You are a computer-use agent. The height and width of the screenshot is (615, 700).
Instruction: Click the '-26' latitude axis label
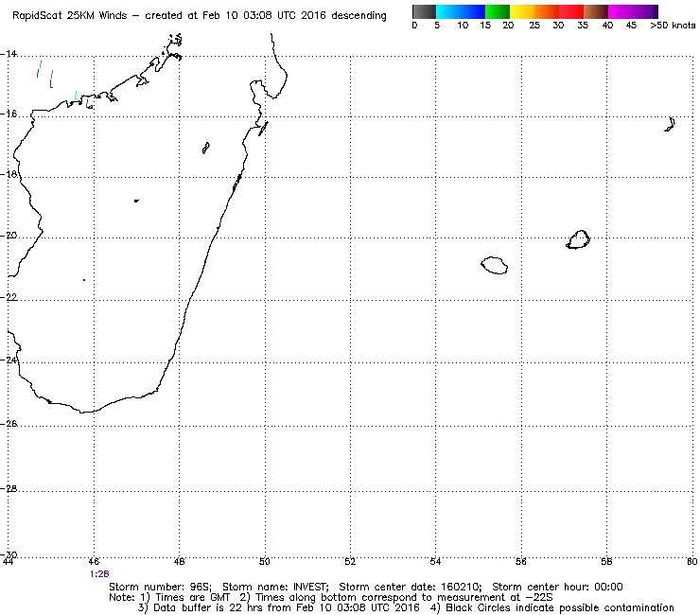pyautogui.click(x=9, y=423)
